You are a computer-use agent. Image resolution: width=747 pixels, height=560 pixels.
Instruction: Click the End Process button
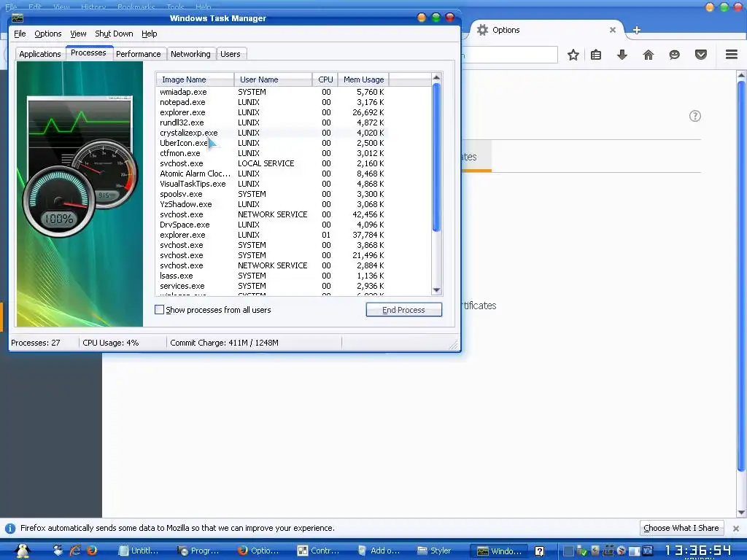[x=403, y=310]
